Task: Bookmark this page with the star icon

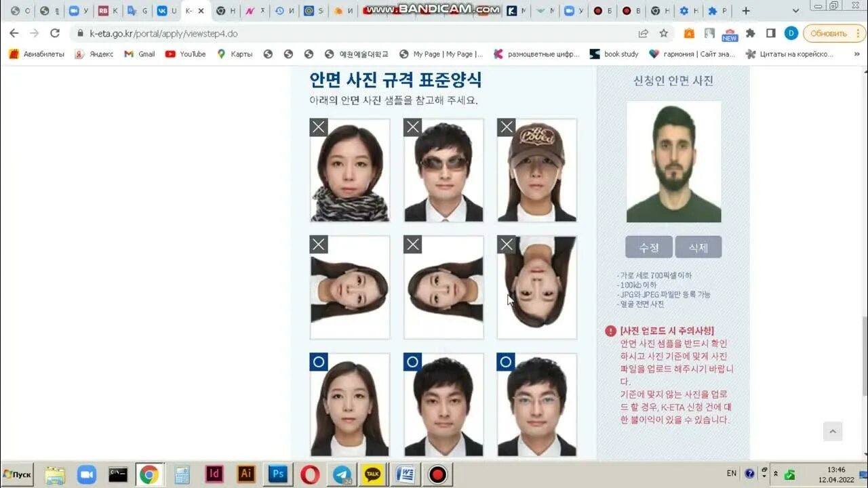Action: 664,33
